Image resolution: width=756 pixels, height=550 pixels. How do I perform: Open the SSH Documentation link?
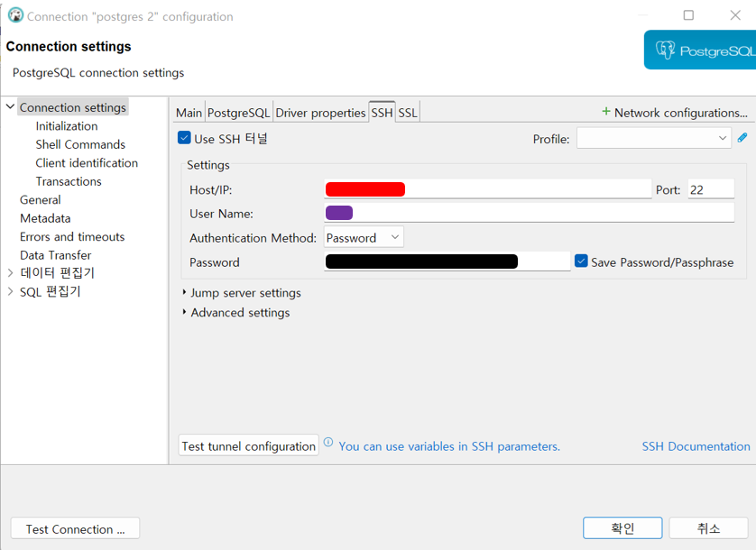[x=696, y=446]
